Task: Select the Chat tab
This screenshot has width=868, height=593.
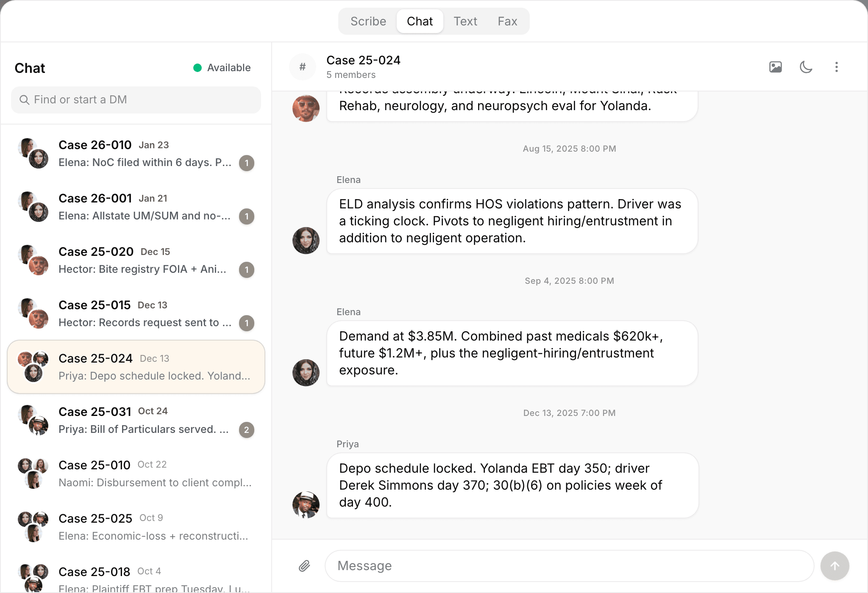Action: click(x=420, y=21)
